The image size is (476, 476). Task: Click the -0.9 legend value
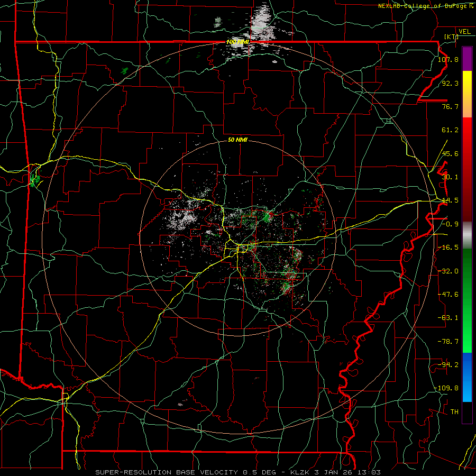click(x=450, y=224)
